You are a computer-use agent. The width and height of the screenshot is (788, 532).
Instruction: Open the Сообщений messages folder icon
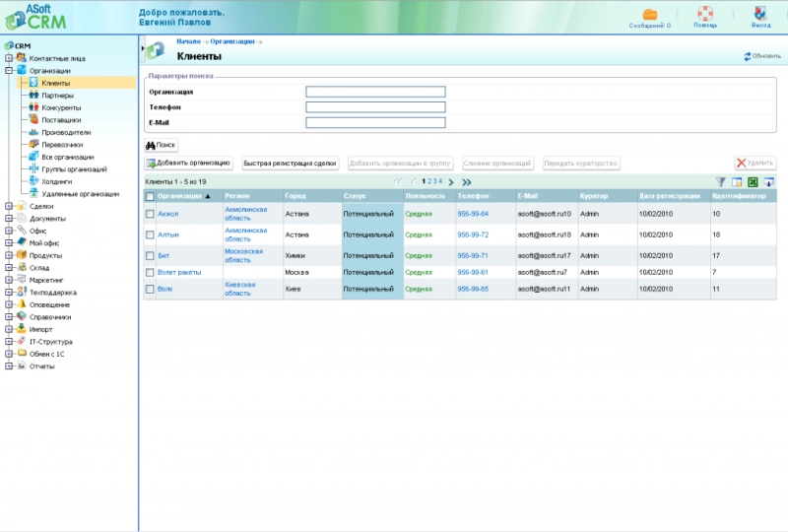tap(650, 14)
